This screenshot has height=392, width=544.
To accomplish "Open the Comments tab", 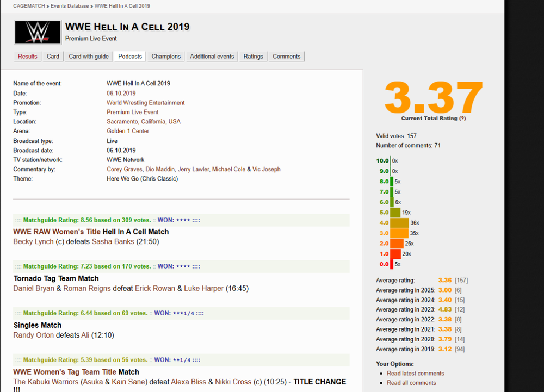I will 286,57.
